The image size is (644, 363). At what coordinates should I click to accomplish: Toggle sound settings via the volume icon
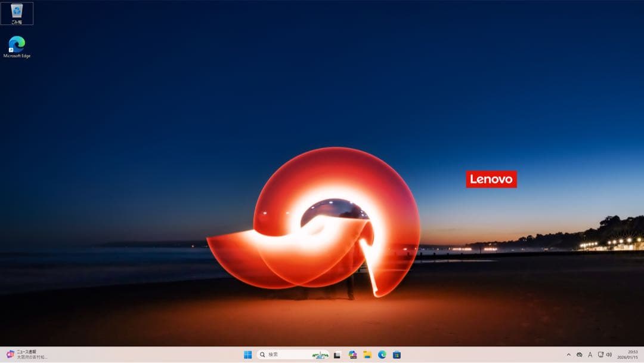[609, 354]
